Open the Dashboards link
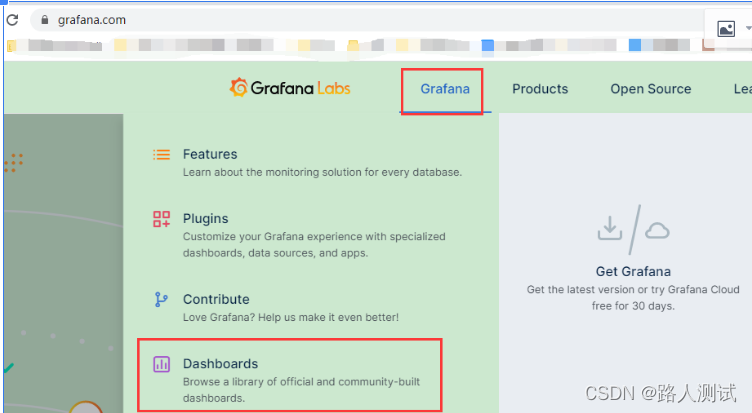 [x=220, y=364]
